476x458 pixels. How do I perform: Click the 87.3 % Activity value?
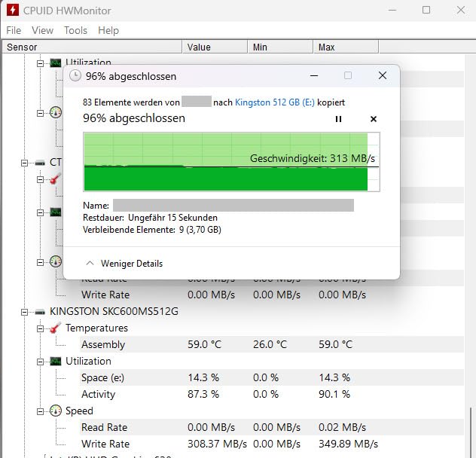coord(203,394)
